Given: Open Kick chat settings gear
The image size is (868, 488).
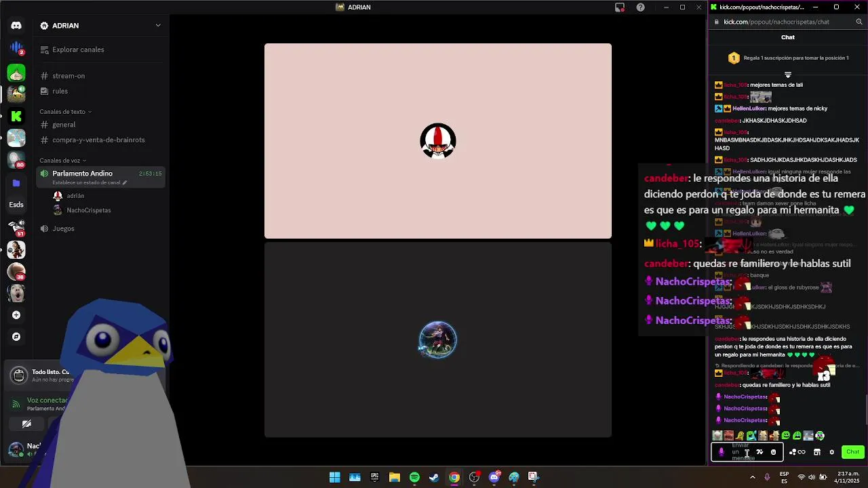Looking at the screenshot, I should [x=832, y=452].
